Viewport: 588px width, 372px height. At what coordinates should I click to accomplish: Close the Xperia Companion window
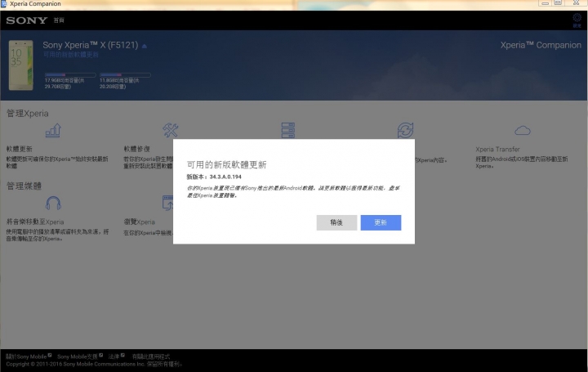[x=577, y=3]
